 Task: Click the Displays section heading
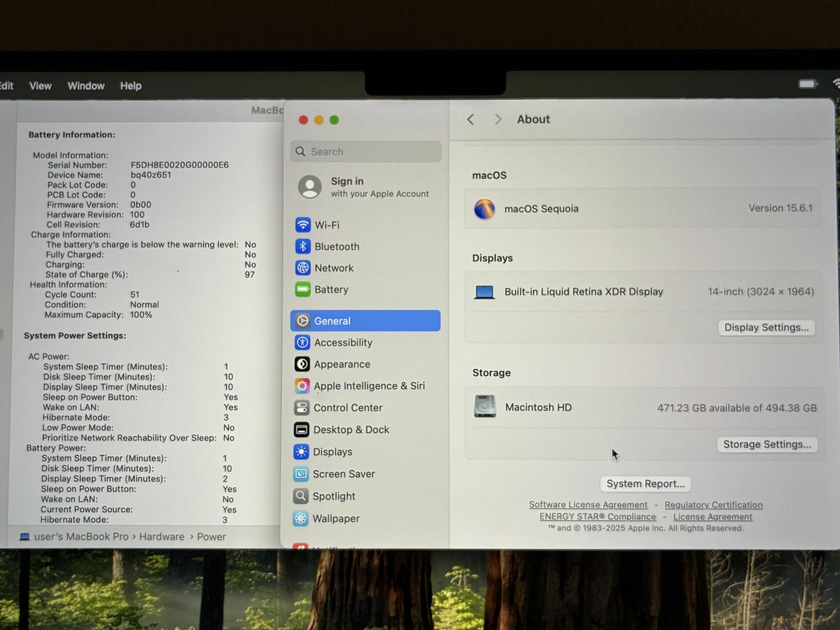point(492,258)
